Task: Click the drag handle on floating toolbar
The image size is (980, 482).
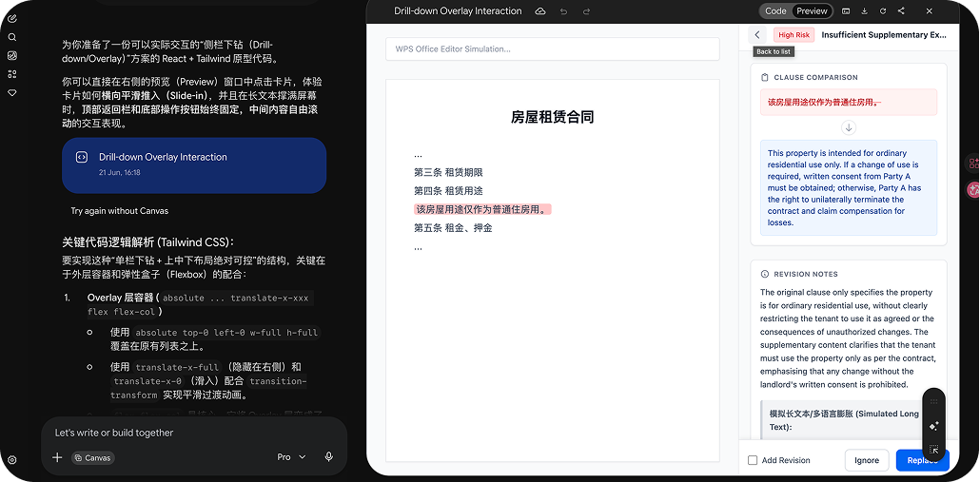Action: coord(933,401)
